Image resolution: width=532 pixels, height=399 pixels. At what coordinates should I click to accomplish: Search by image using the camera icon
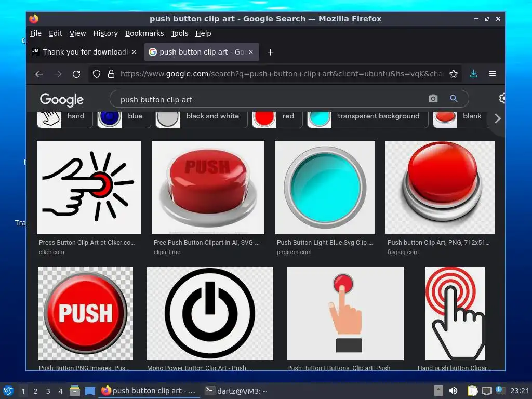pos(433,99)
